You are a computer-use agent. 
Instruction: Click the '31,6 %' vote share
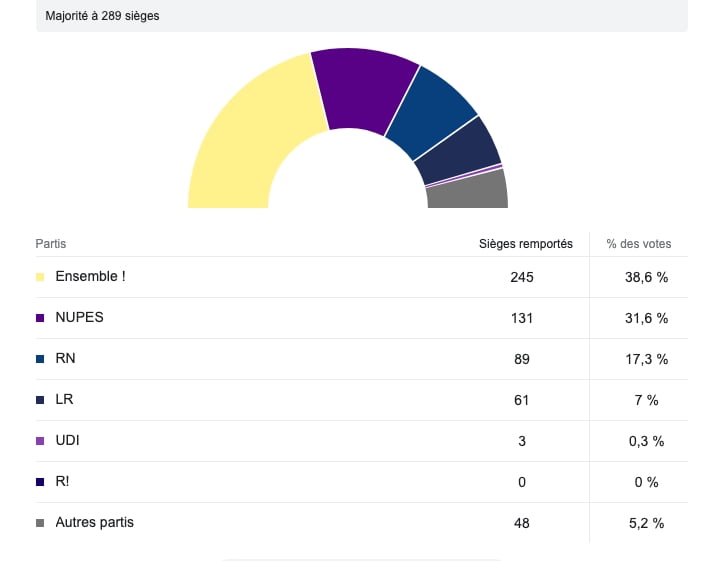click(x=647, y=318)
